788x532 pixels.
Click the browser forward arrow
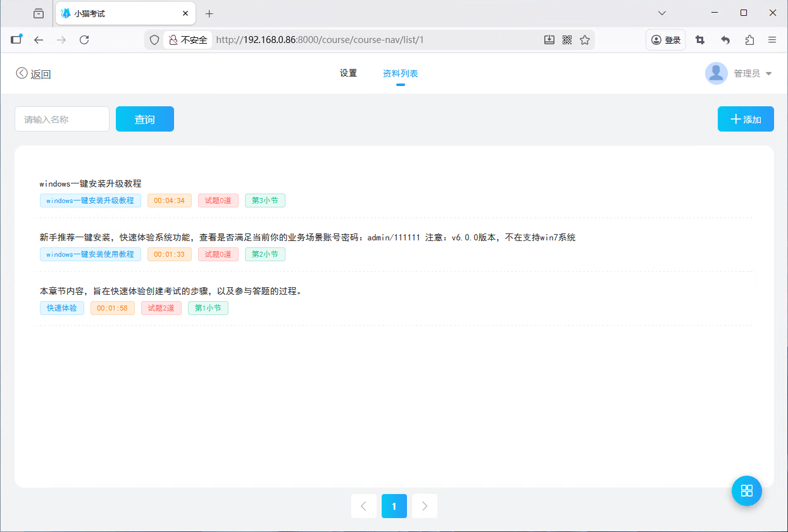[61, 40]
